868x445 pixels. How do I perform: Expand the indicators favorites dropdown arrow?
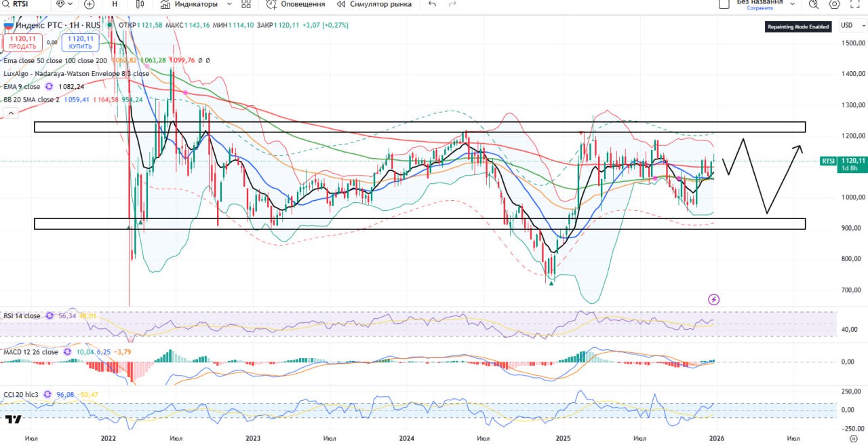[229, 4]
